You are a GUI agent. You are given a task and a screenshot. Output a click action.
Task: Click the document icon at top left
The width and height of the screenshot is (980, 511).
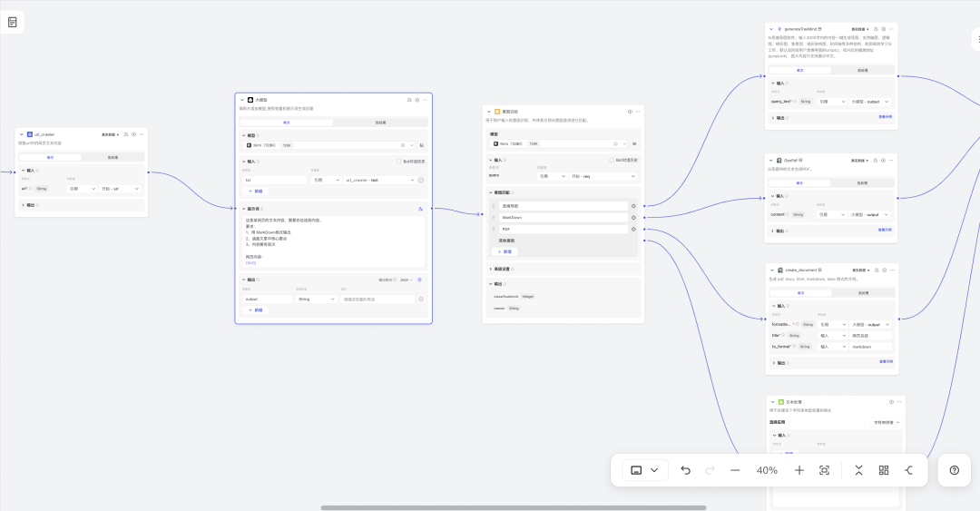coord(13,22)
